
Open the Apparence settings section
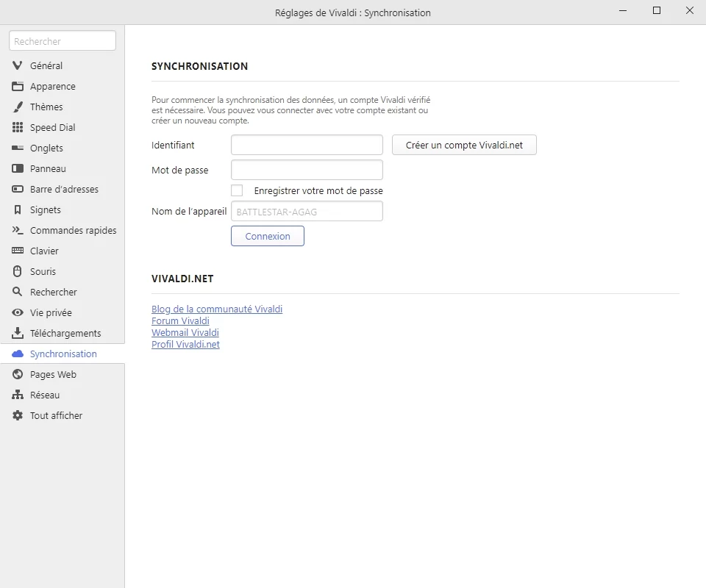point(53,87)
